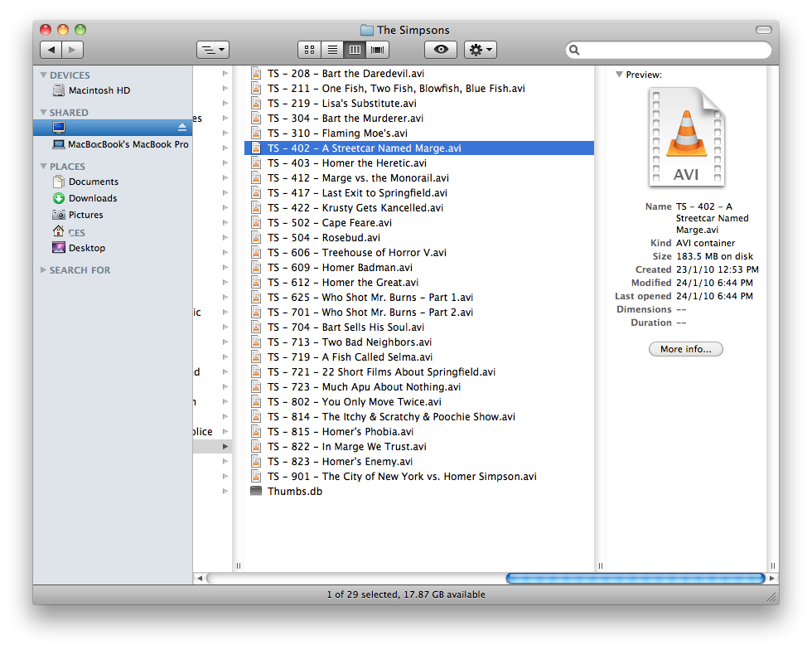Image resolution: width=812 pixels, height=650 pixels.
Task: Click the Bart Sells His Soul file icon
Action: coord(256,327)
